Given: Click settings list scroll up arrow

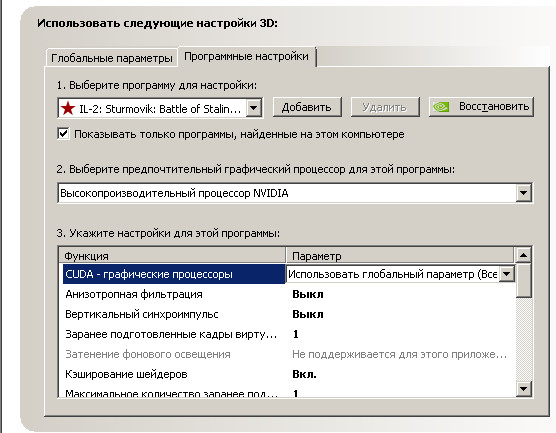Looking at the screenshot, I should coord(523,255).
